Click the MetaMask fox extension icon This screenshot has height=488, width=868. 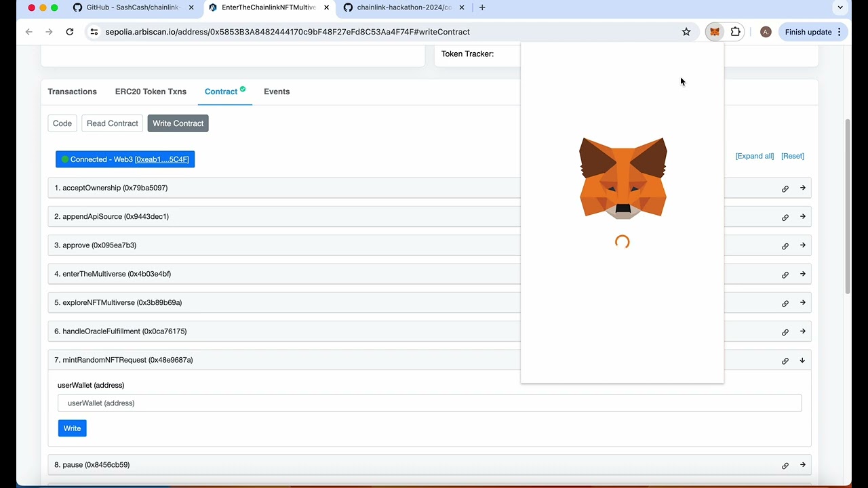pos(715,32)
